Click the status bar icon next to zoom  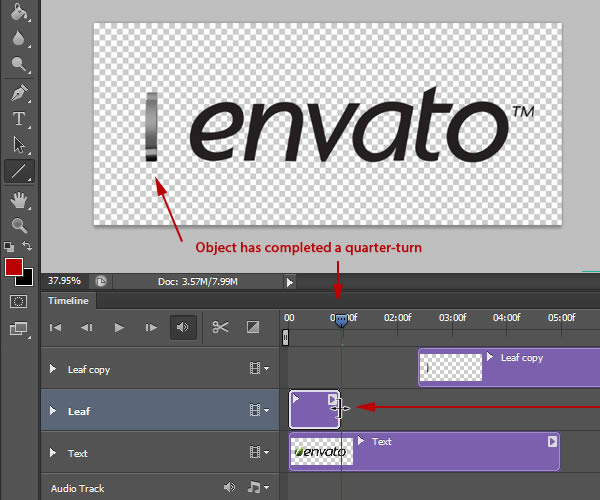(x=101, y=282)
